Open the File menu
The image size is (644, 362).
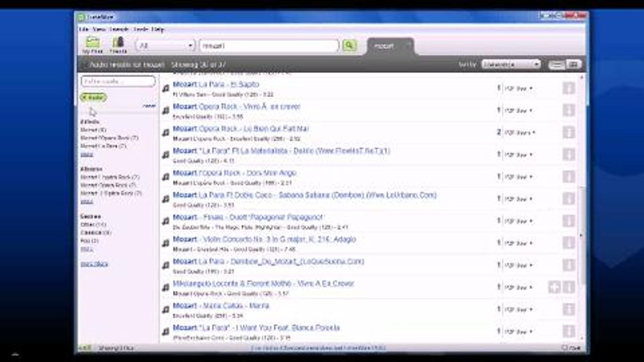tap(84, 30)
